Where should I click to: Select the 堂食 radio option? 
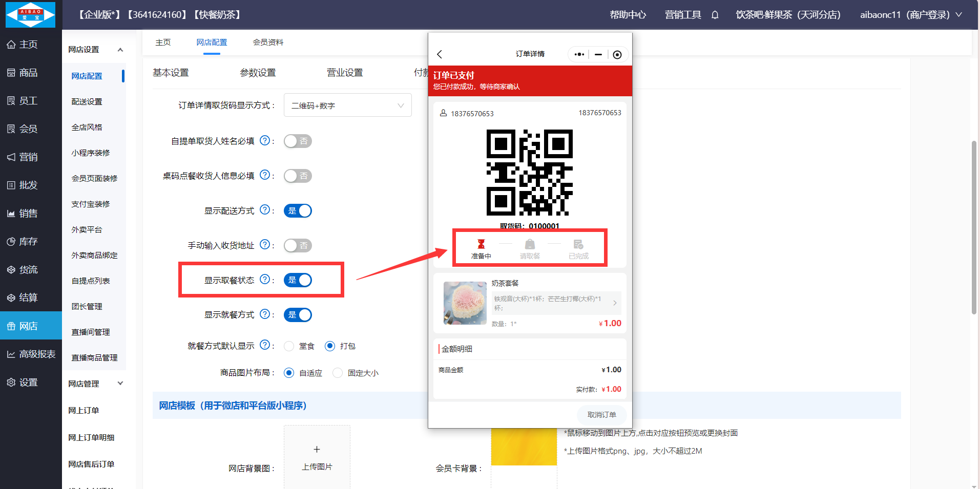click(289, 346)
